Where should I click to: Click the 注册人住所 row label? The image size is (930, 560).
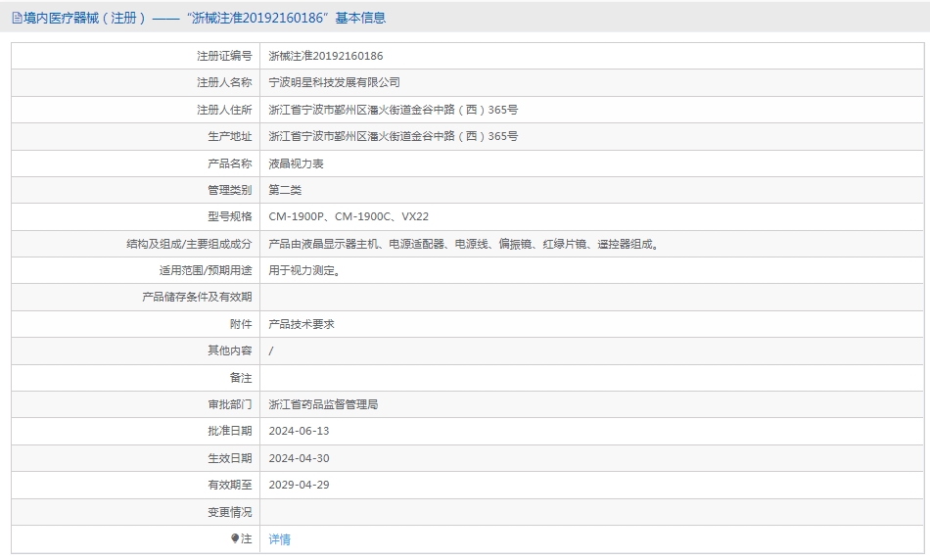(224, 110)
